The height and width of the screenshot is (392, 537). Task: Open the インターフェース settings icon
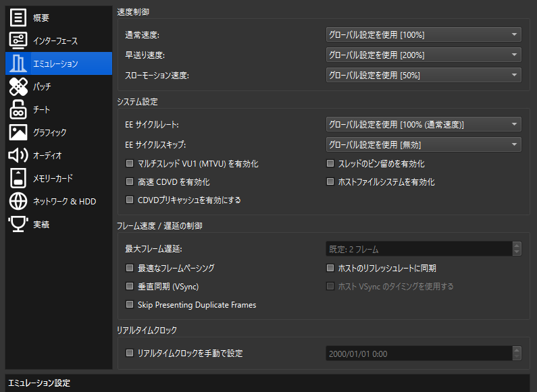[x=18, y=40]
